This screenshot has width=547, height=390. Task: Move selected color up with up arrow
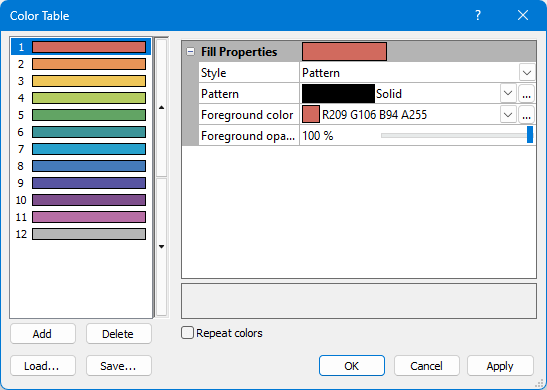click(161, 107)
